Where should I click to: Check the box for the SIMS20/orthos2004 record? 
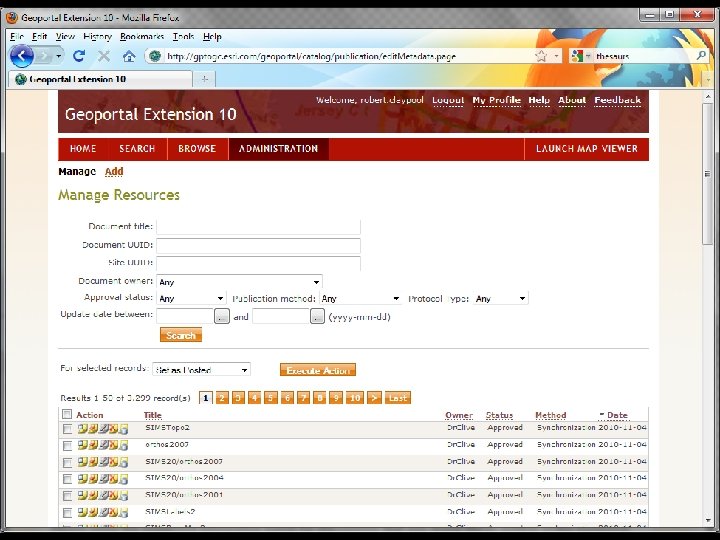(68, 479)
